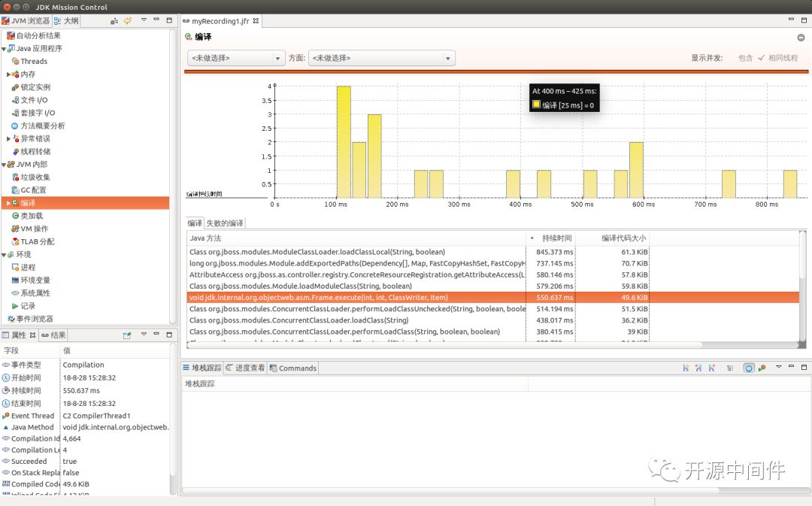Viewport: 812px width, 506px height.
Task: Expand the selected 编译 tree node
Action: click(x=8, y=203)
